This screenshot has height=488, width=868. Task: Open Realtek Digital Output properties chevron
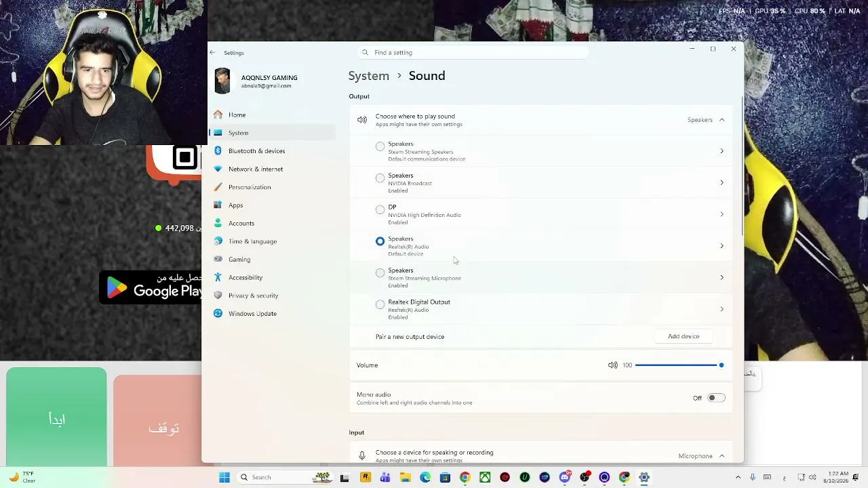point(722,309)
